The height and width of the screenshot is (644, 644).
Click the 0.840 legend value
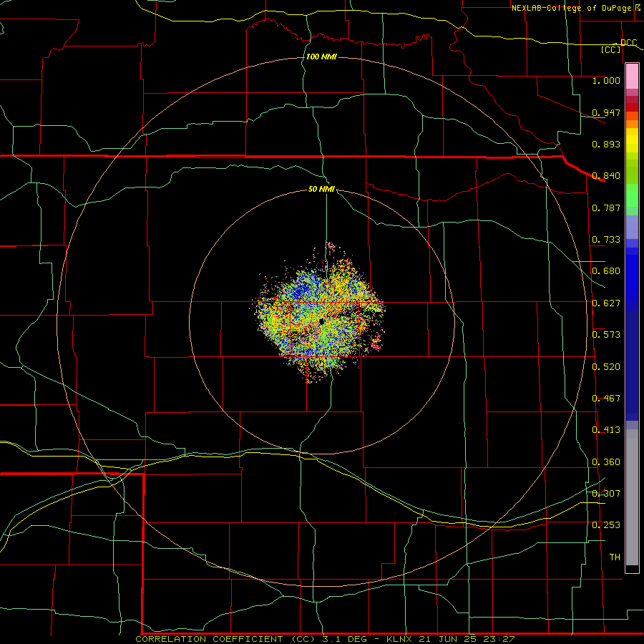click(x=606, y=176)
